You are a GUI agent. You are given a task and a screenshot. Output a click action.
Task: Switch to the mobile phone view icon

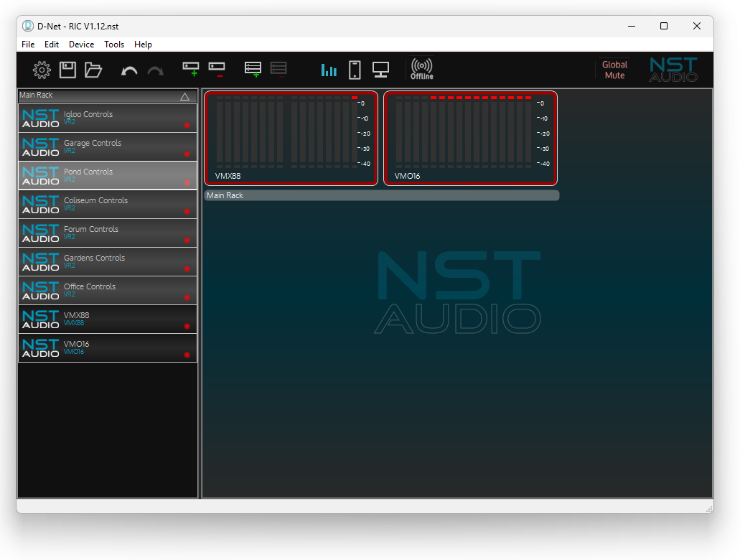point(355,70)
